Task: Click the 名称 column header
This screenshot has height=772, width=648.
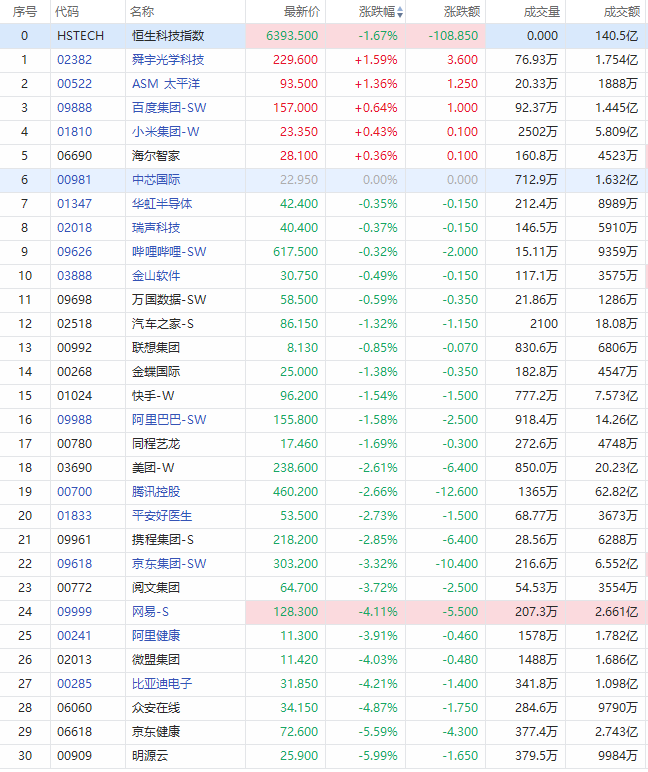Action: 142,11
